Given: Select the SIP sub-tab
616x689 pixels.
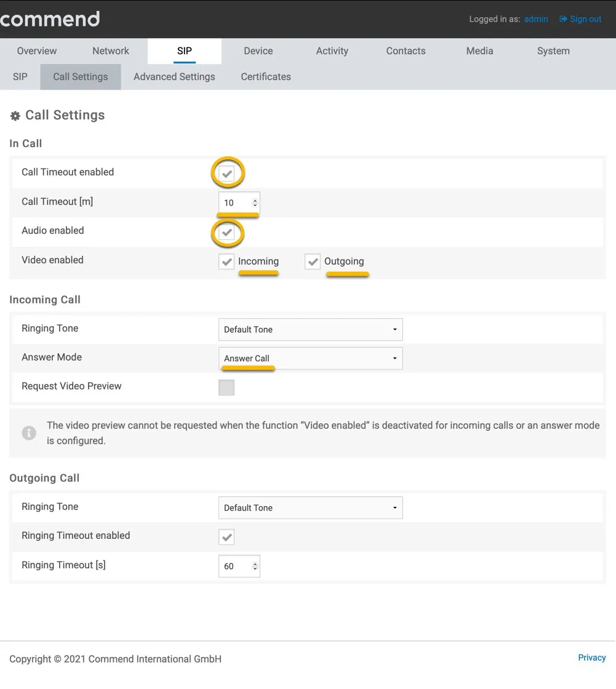Looking at the screenshot, I should [x=20, y=77].
